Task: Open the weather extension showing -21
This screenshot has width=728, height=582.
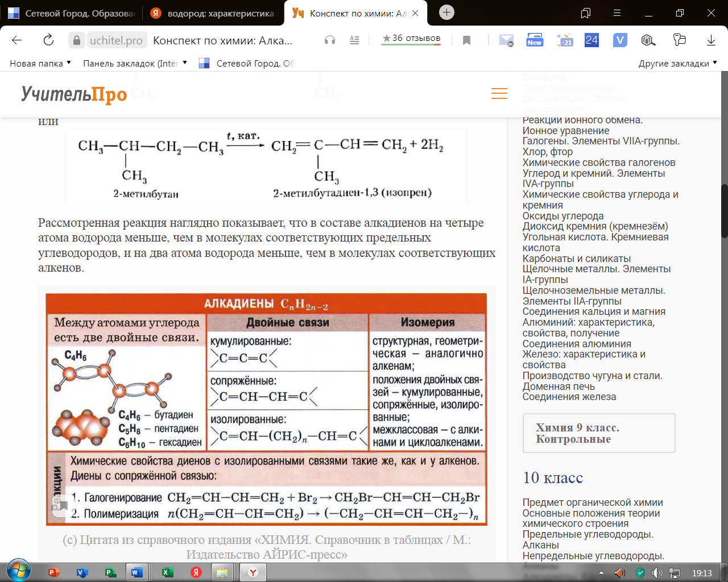Action: pos(565,40)
